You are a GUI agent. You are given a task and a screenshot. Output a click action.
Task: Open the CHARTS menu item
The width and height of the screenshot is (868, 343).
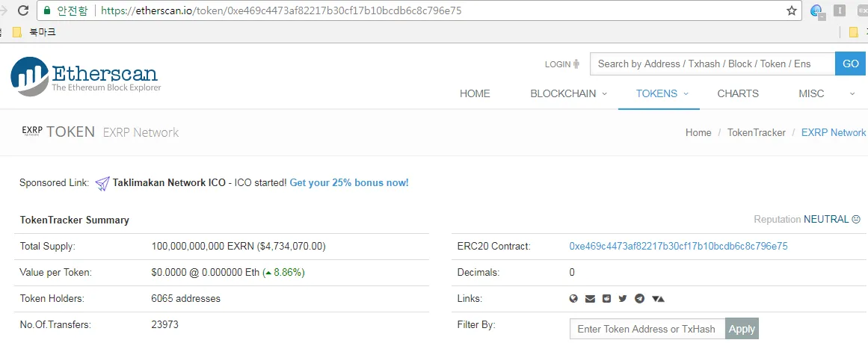click(738, 93)
